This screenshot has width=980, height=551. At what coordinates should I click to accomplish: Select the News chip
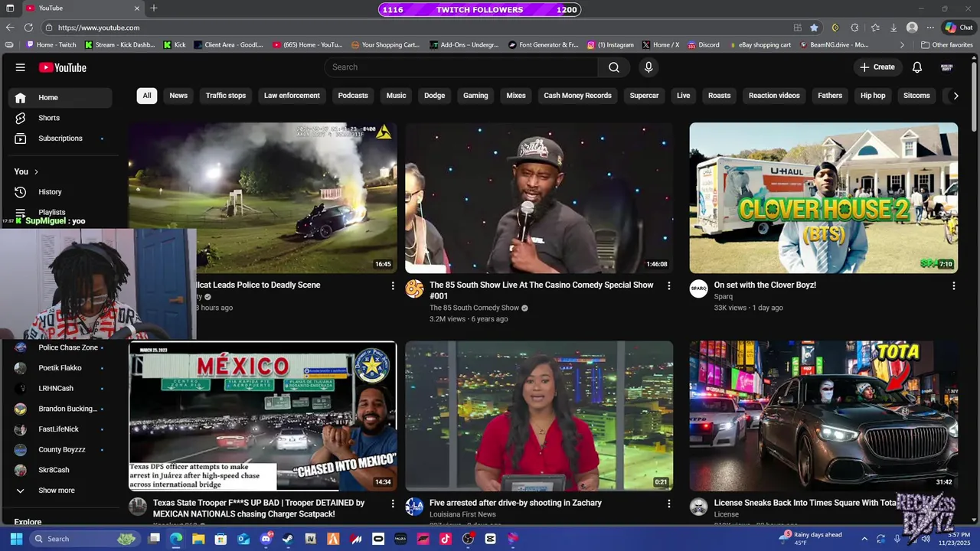pyautogui.click(x=178, y=96)
